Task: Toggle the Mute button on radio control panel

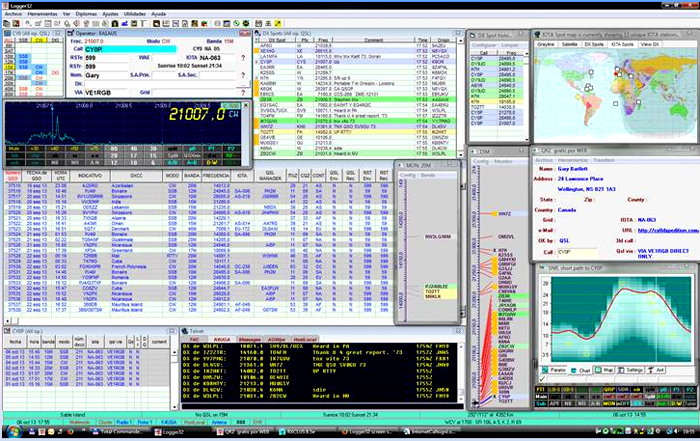Action: 14,149
